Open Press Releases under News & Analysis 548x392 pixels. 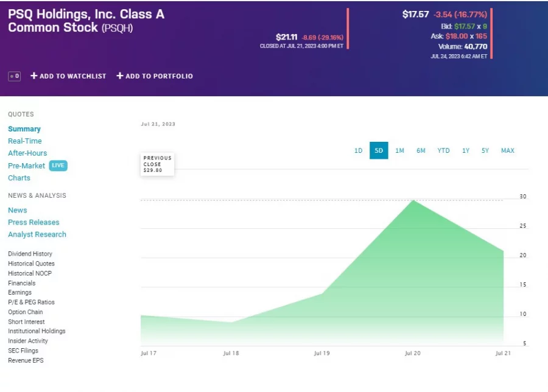tap(33, 222)
